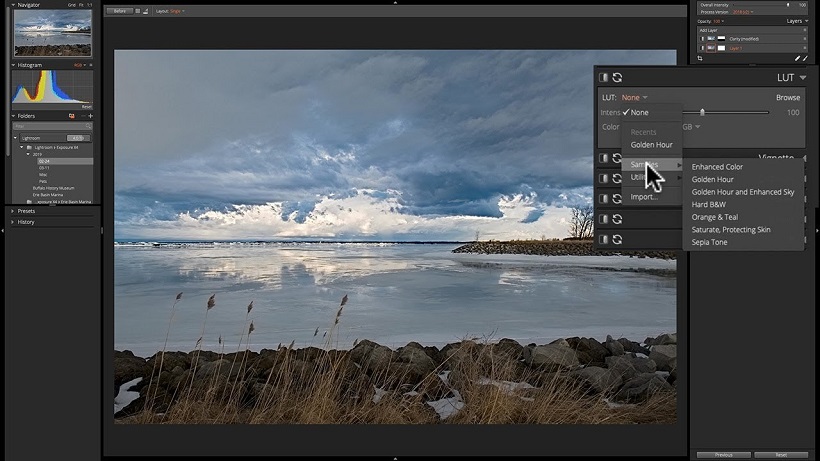This screenshot has width=820, height=461.
Task: Click the magnifier icon in the Filter field
Action: 88,126
